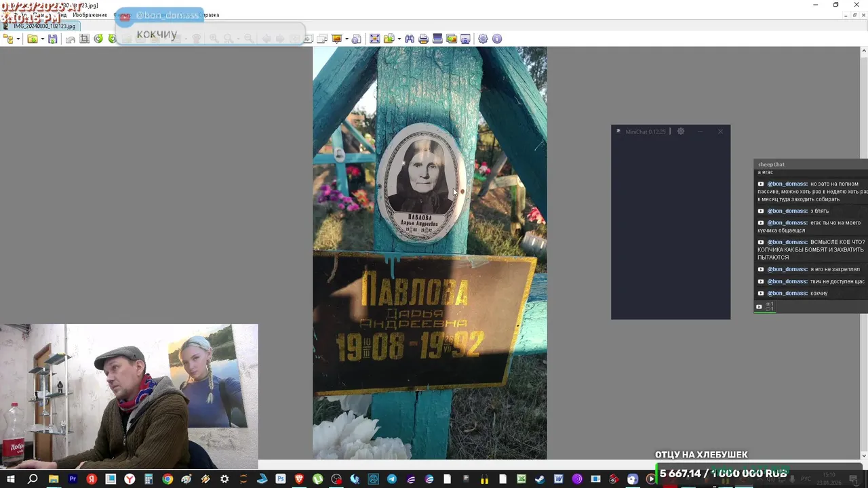The height and width of the screenshot is (488, 868).
Task: Expand the open folder dropdown arrow
Action: [42, 39]
